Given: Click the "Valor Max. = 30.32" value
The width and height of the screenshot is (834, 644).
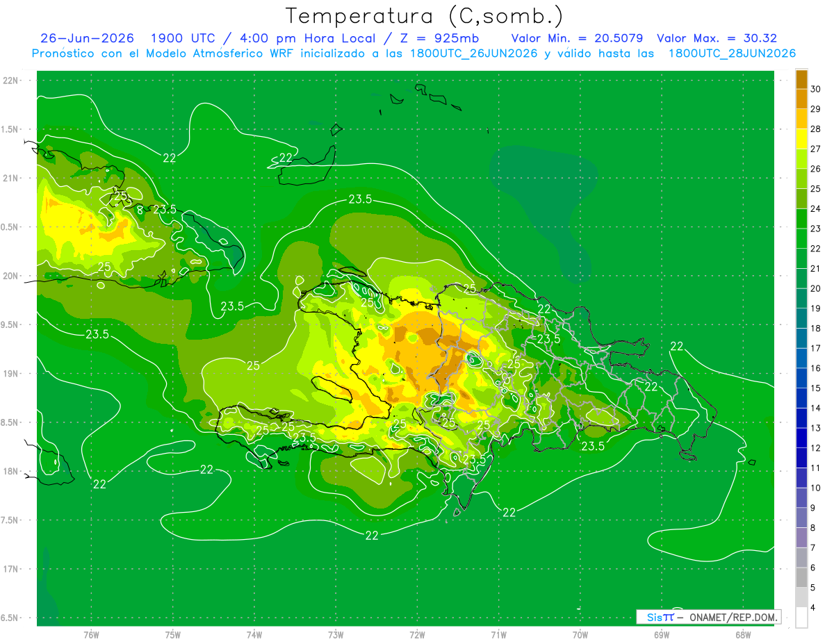Looking at the screenshot, I should (x=717, y=39).
